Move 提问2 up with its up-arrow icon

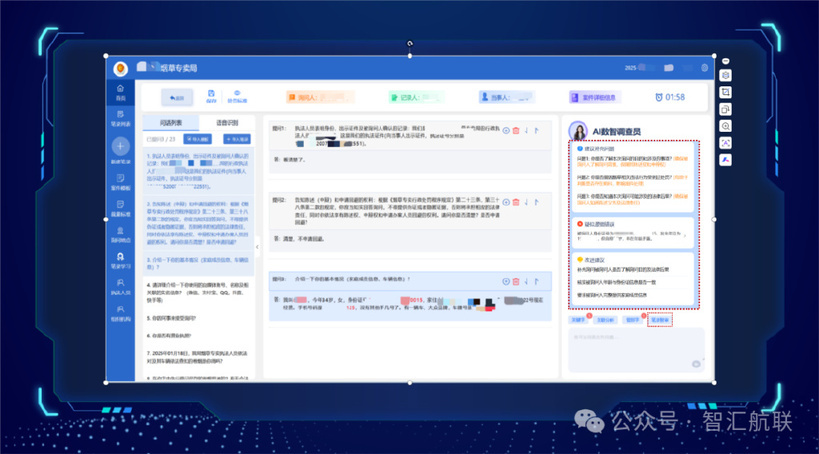click(536, 202)
